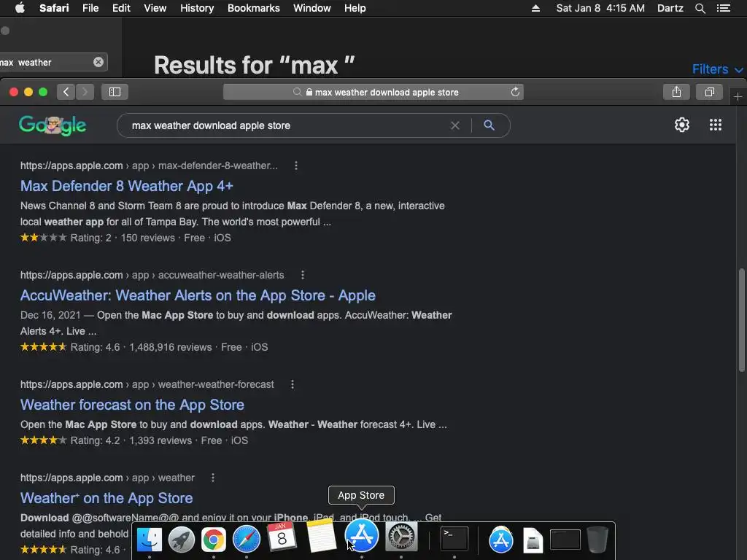
Task: Open the Edit menu
Action: pyautogui.click(x=121, y=8)
